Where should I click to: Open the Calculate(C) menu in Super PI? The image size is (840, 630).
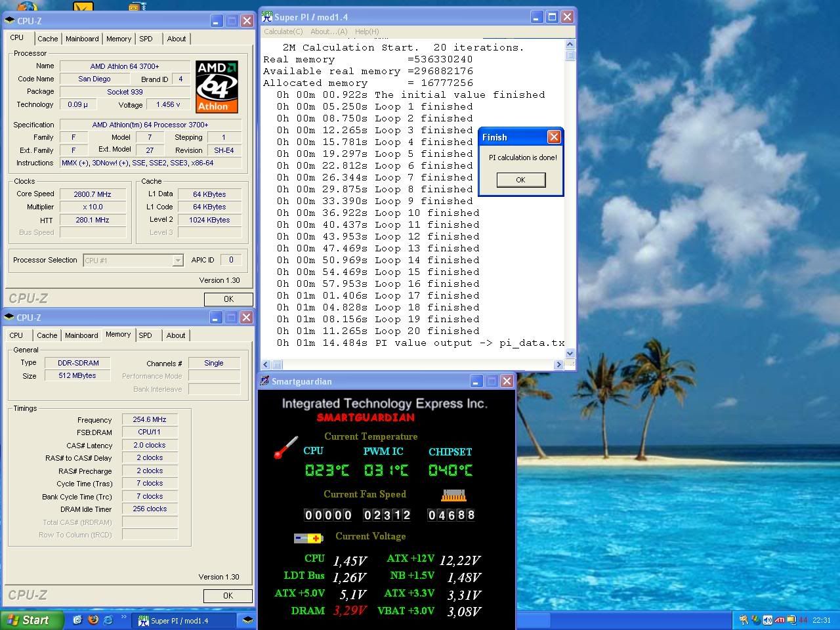(x=283, y=31)
